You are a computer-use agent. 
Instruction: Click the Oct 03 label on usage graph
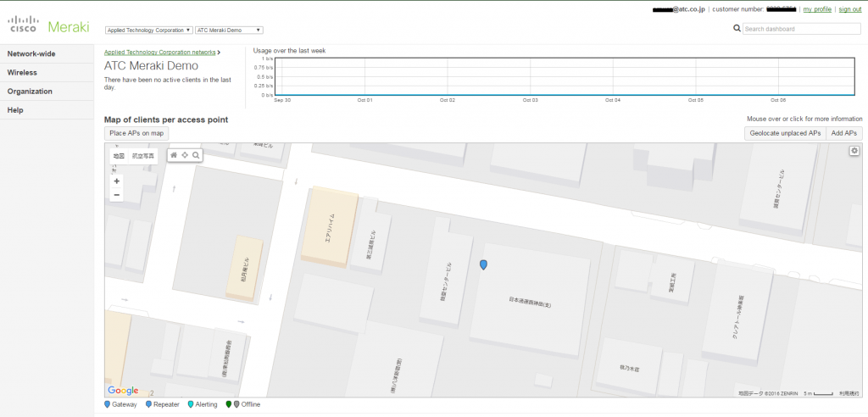pyautogui.click(x=530, y=100)
